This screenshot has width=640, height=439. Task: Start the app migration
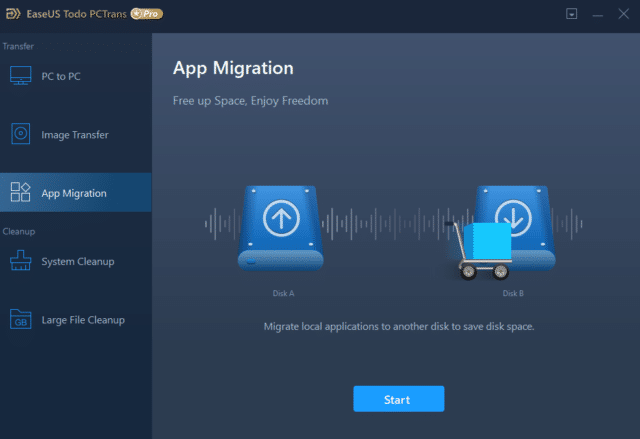(x=398, y=399)
